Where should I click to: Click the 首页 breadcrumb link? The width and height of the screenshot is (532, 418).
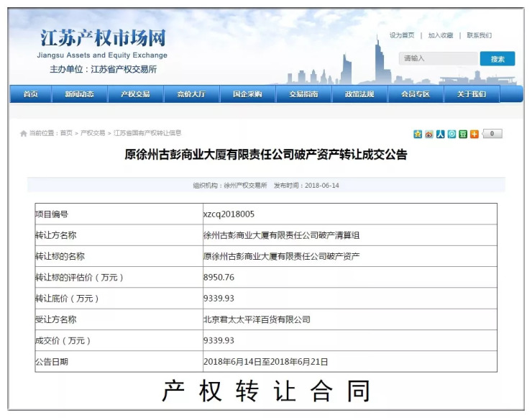(x=66, y=133)
